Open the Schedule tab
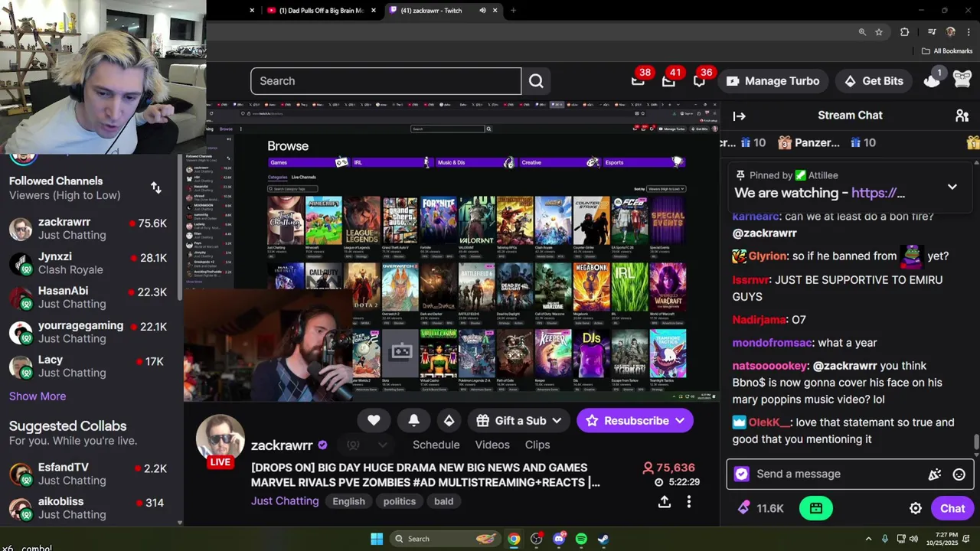Image resolution: width=980 pixels, height=551 pixels. click(x=436, y=445)
